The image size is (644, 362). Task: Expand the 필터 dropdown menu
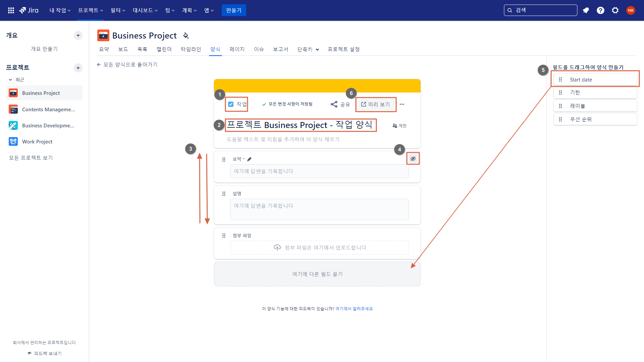coord(118,10)
